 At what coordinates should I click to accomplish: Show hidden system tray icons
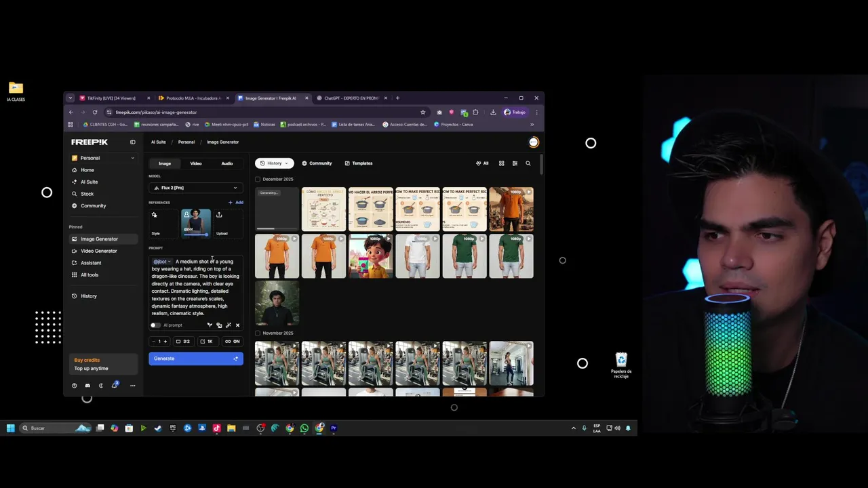coord(574,428)
